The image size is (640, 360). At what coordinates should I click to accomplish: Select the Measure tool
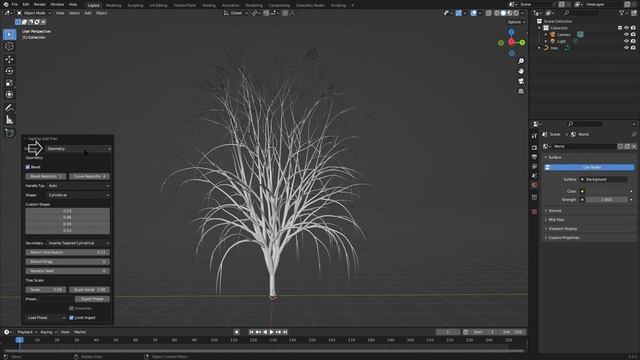tap(9, 120)
